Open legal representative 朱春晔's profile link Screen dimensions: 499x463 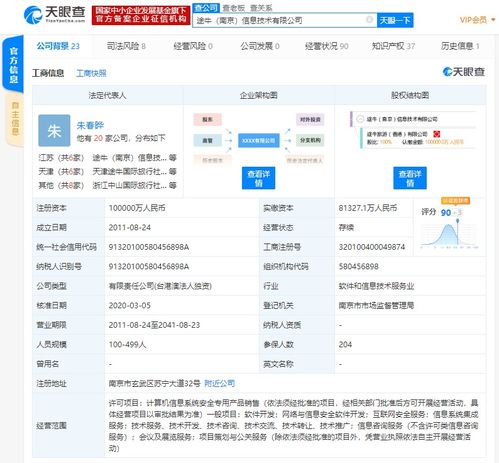coord(90,125)
